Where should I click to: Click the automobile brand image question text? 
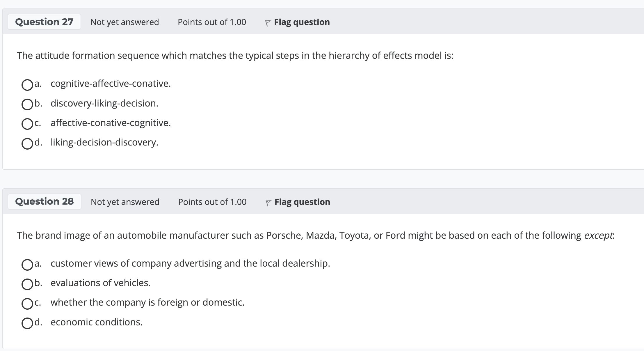(x=316, y=235)
